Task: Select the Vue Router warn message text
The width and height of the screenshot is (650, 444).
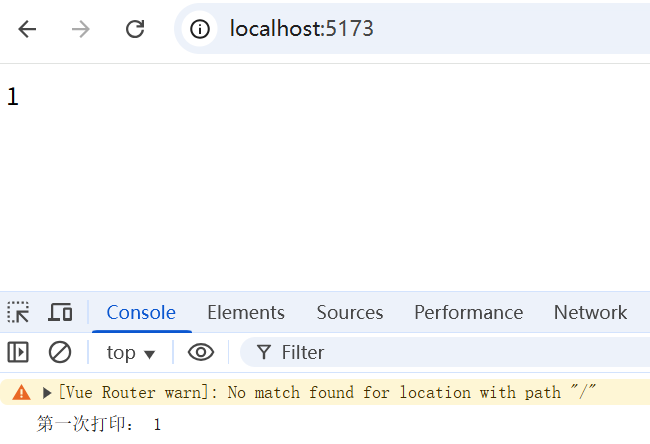Action: [x=327, y=392]
